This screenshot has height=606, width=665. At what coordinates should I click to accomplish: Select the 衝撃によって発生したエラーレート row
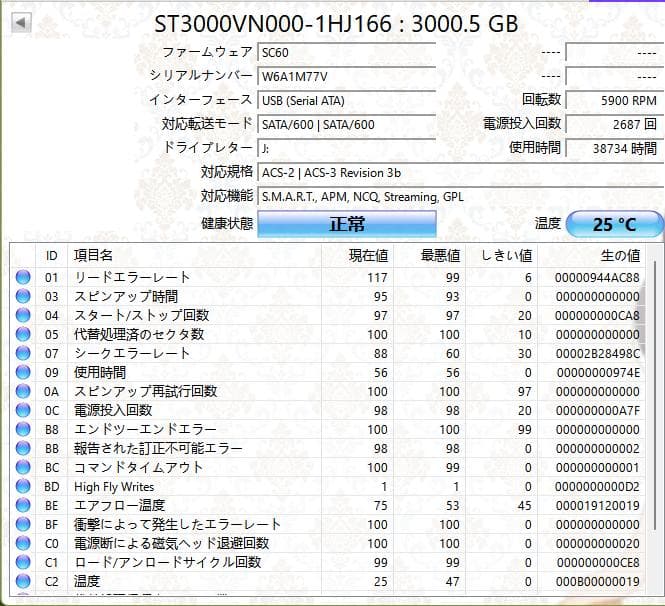(327, 524)
